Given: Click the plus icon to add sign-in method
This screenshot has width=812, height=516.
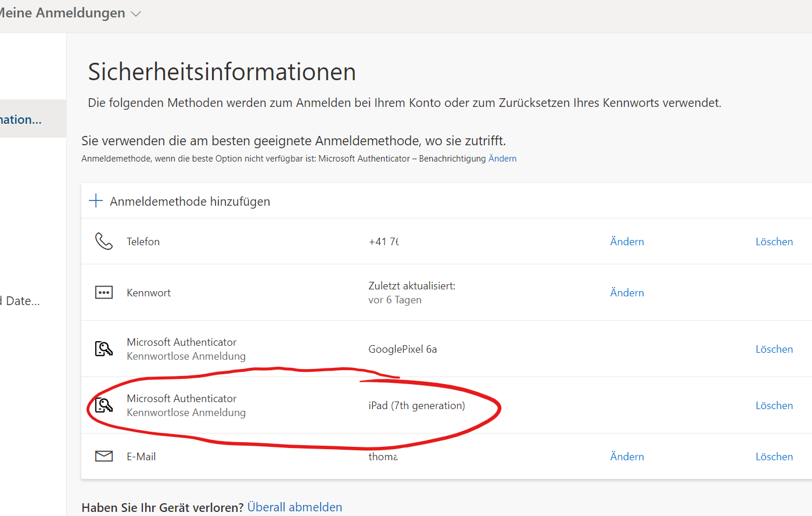Looking at the screenshot, I should pyautogui.click(x=95, y=201).
